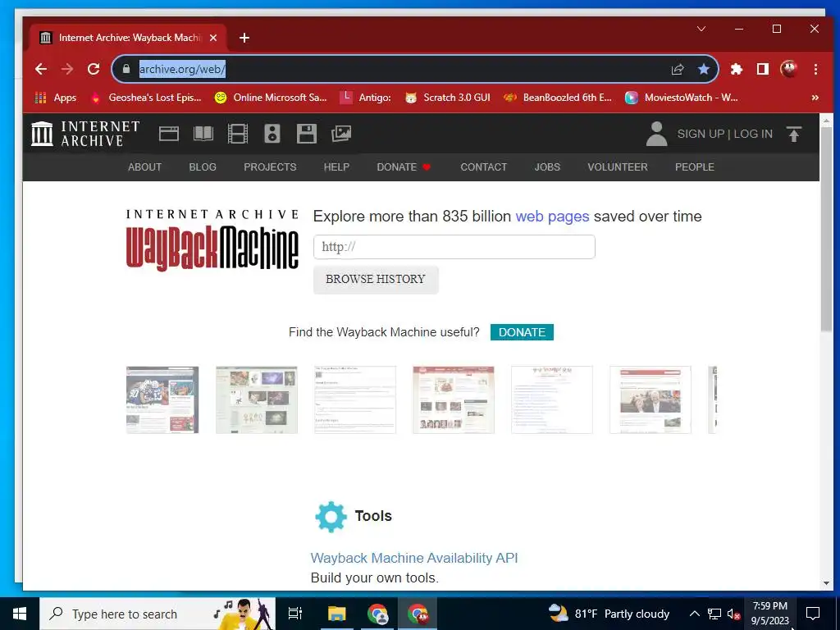Click the Type here to search box

click(158, 614)
